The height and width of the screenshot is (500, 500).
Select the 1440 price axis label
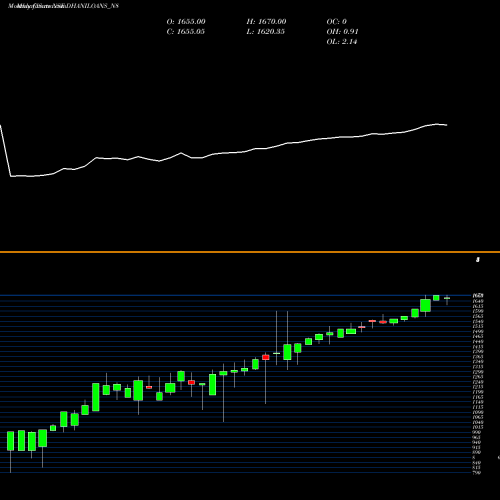(478, 341)
